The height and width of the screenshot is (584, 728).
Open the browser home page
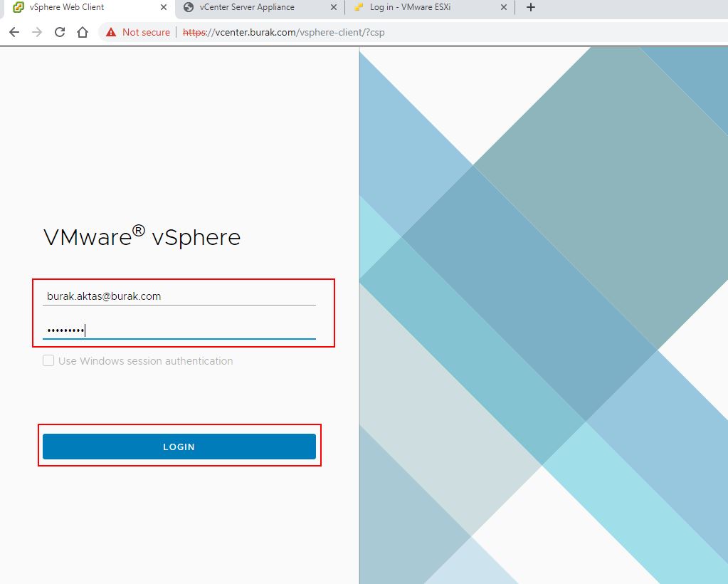83,32
